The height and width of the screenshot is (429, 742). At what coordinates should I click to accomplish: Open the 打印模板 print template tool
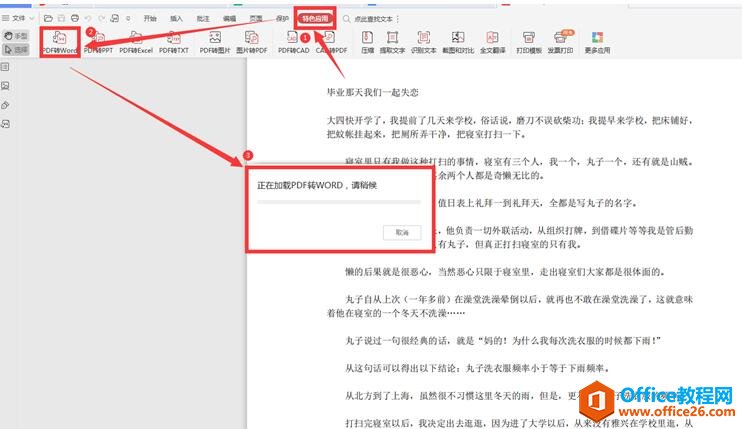click(529, 42)
